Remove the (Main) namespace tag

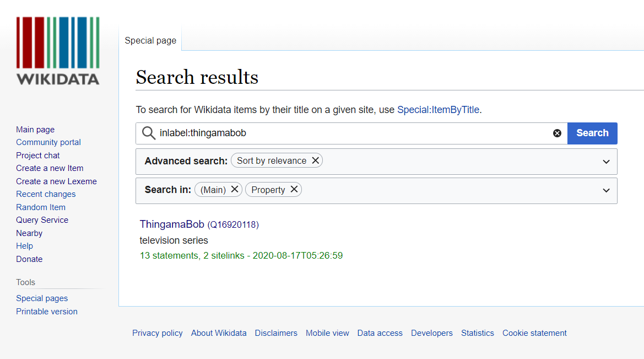point(235,189)
